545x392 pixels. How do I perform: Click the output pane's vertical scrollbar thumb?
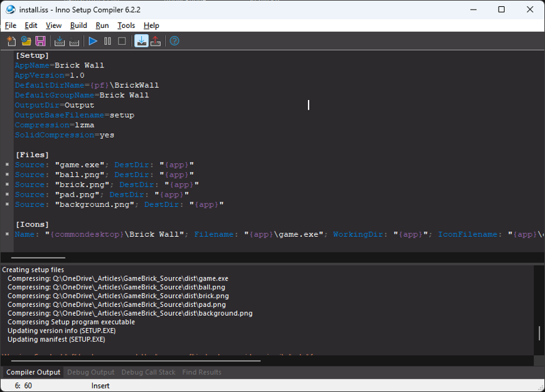click(x=539, y=333)
